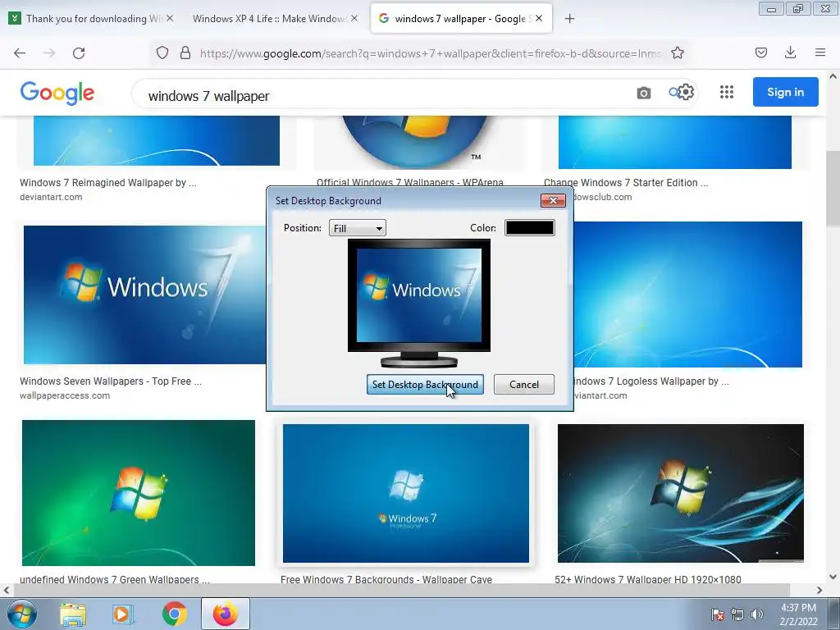Click the padlock site security icon

(x=185, y=52)
